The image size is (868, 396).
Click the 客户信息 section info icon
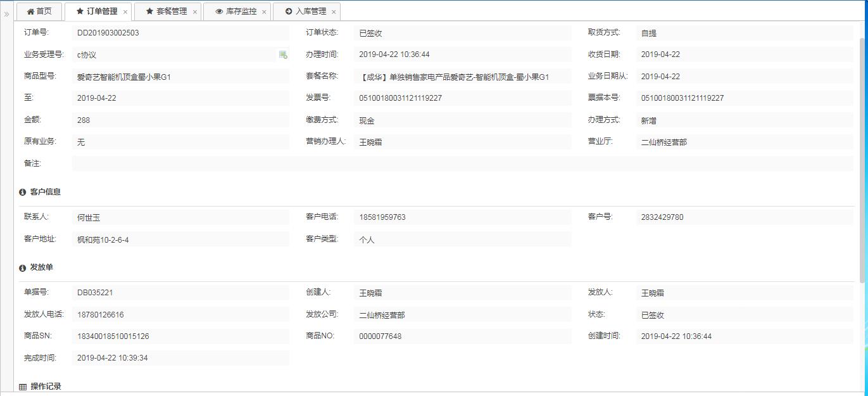[x=23, y=192]
